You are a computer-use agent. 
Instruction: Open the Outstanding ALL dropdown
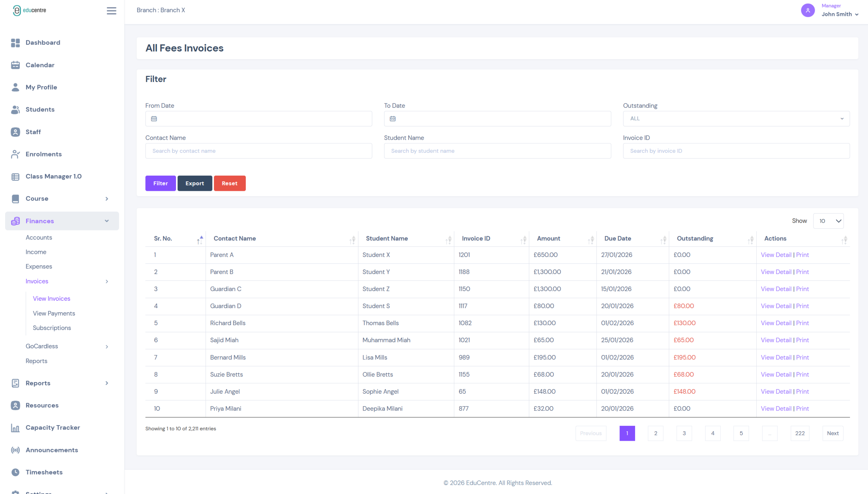click(x=736, y=119)
